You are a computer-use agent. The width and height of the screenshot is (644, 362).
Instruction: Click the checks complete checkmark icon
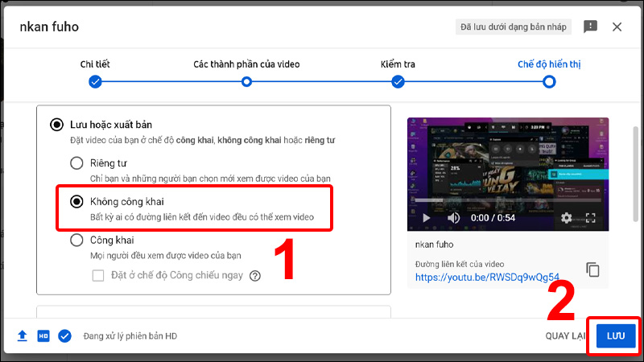point(64,335)
